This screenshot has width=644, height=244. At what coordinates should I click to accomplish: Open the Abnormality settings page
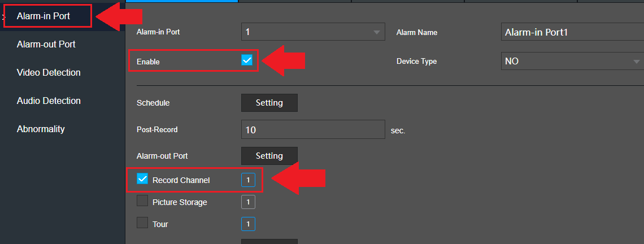[x=41, y=129]
